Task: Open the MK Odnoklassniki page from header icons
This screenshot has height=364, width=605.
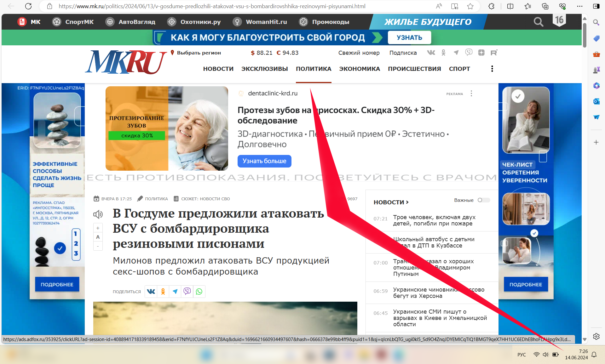Action: click(x=443, y=53)
